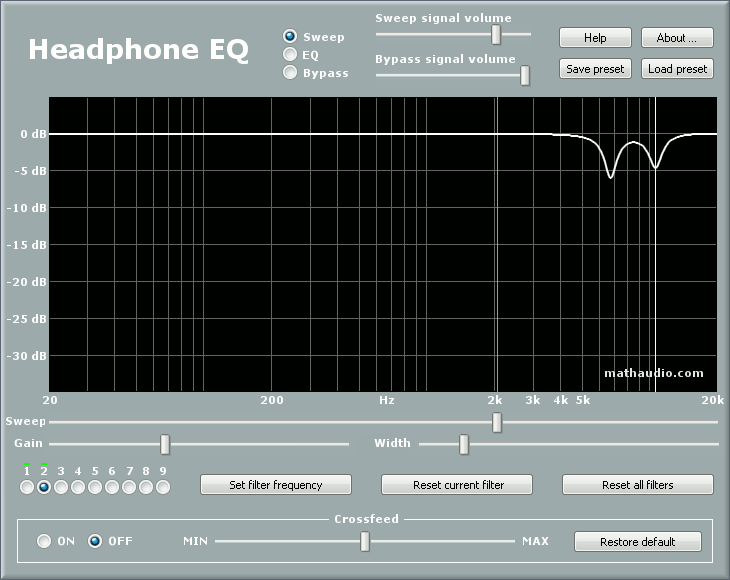Screen dimensions: 730x580
Task: Turn Crossfeed OFF
Action: click(95, 541)
